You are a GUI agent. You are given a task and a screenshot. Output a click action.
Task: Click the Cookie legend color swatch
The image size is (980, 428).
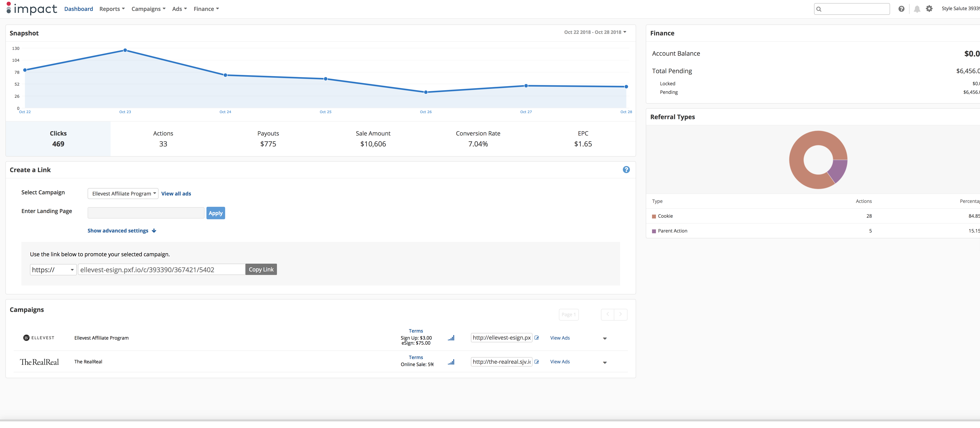click(x=654, y=216)
